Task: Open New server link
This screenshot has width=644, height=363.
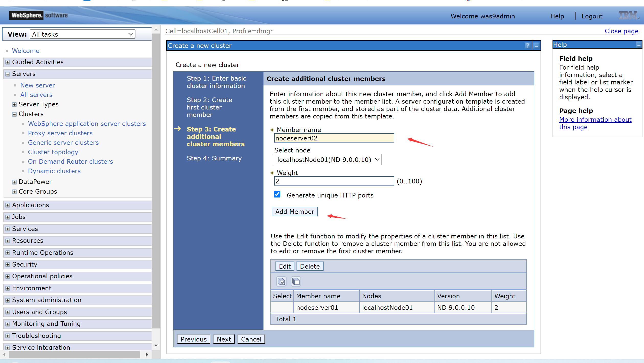Action: pyautogui.click(x=38, y=85)
